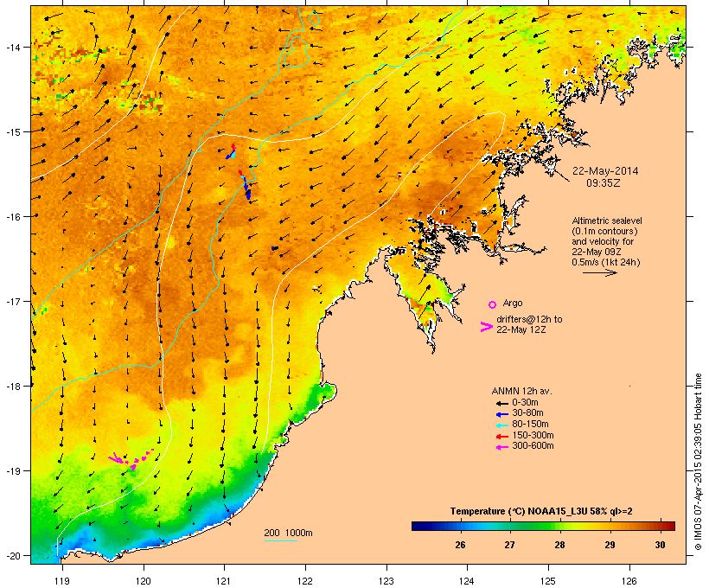Click the longitude label 121
Viewport: 709px width, 588px height.
[224, 581]
